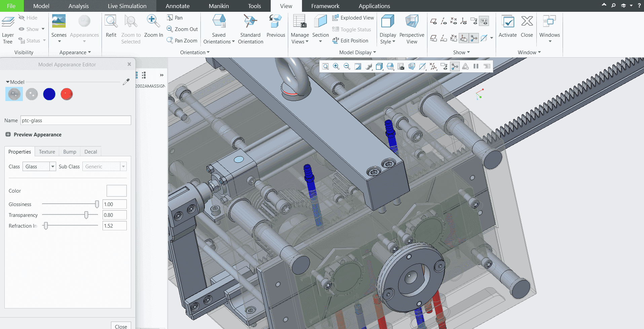Screen dimensions: 644x329
Task: Open the Scenes gallery
Action: pos(59,29)
